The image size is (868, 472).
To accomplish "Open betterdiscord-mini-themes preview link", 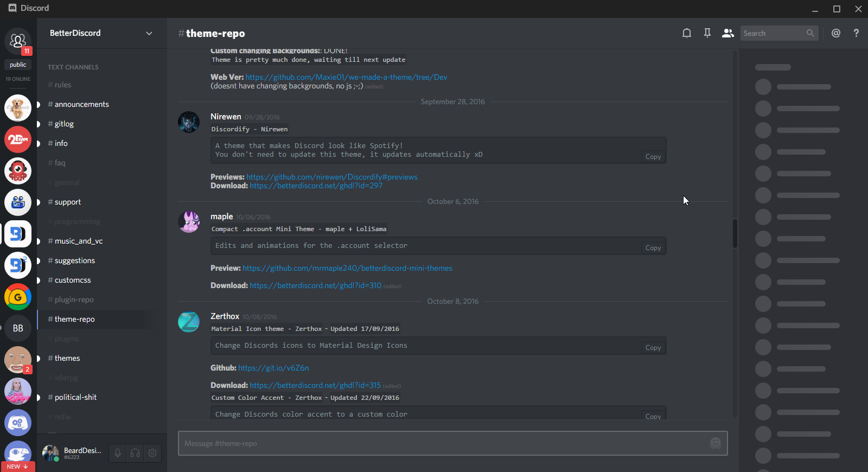I will coord(347,268).
